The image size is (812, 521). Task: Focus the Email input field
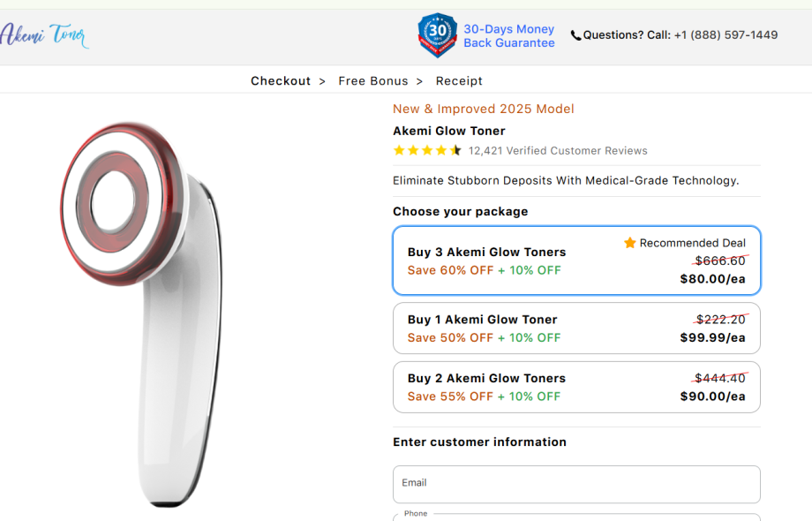(576, 484)
